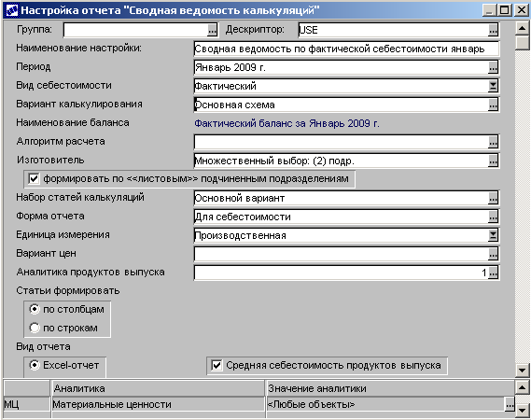Select the по строкам radio button
Viewport: 531px width, 420px height.
pos(35,328)
